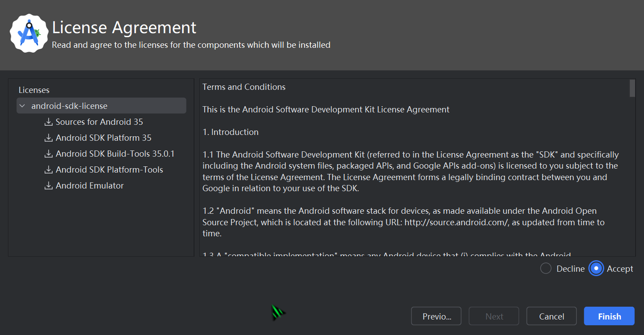
Task: Click download icon beside Android Emulator
Action: click(x=48, y=186)
